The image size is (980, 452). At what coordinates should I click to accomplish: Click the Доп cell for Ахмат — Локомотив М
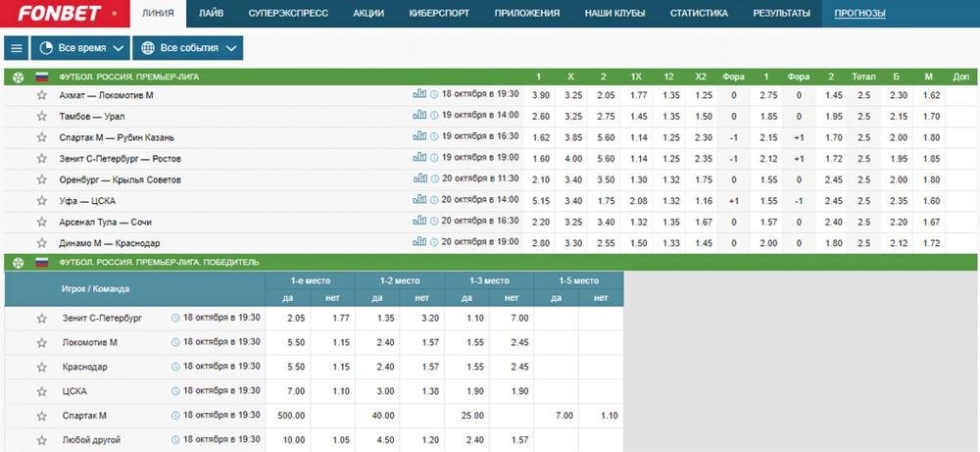click(x=961, y=96)
